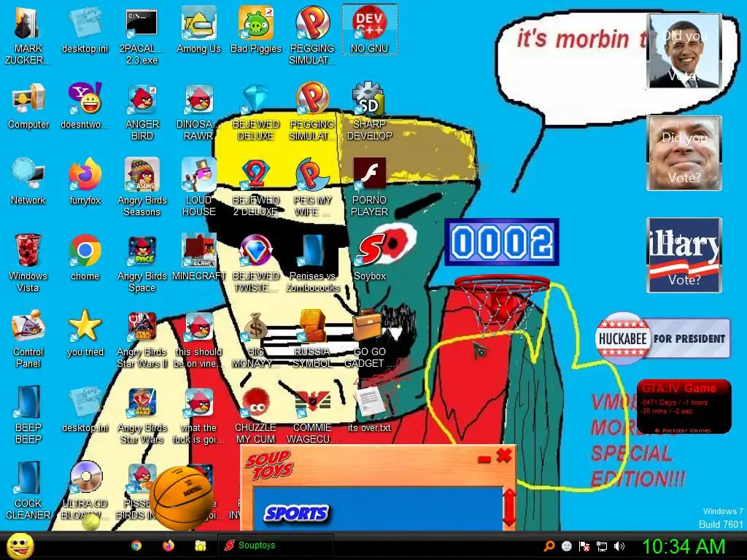747x560 pixels.
Task: Open the COCK CLEANER icon
Action: pyautogui.click(x=28, y=491)
